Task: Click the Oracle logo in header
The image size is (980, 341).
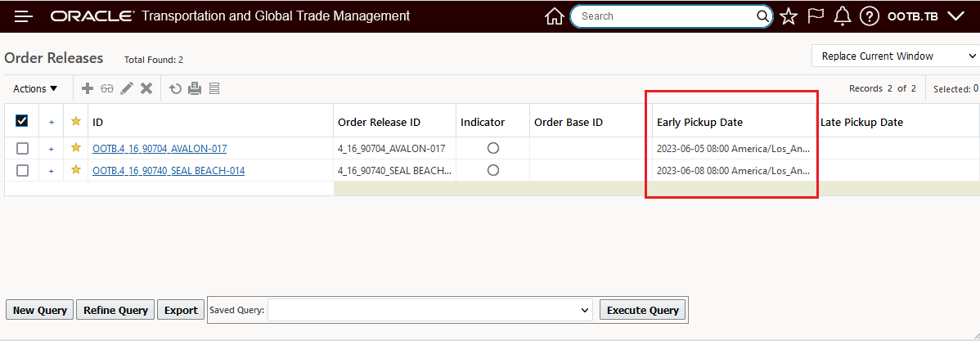Action: point(92,16)
